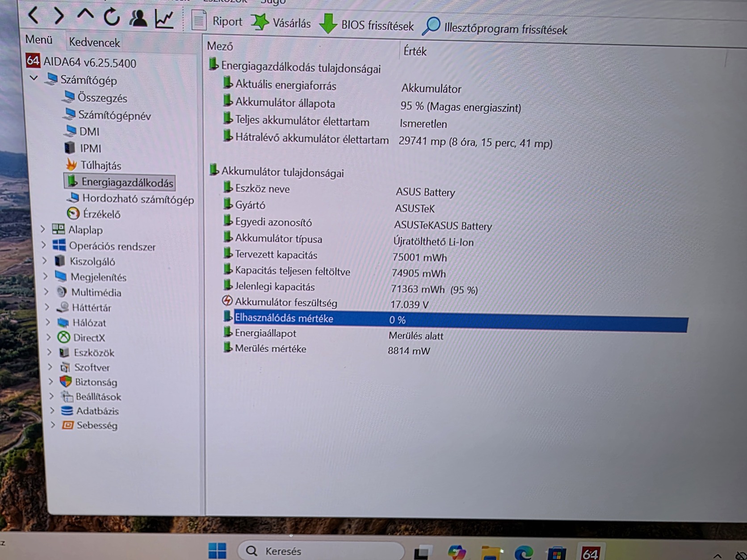Viewport: 747px width, 560px height.
Task: Expand the Multimédia node
Action: point(46,292)
